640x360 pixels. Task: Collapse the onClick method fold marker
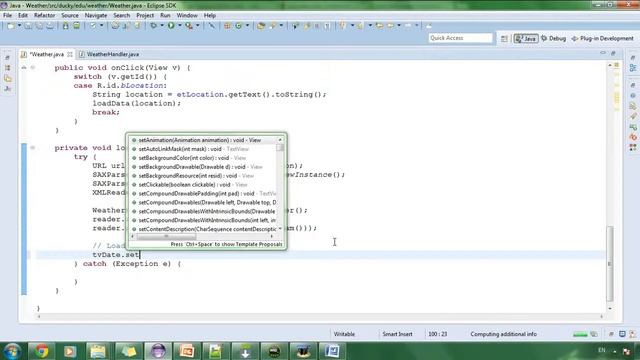click(x=33, y=68)
